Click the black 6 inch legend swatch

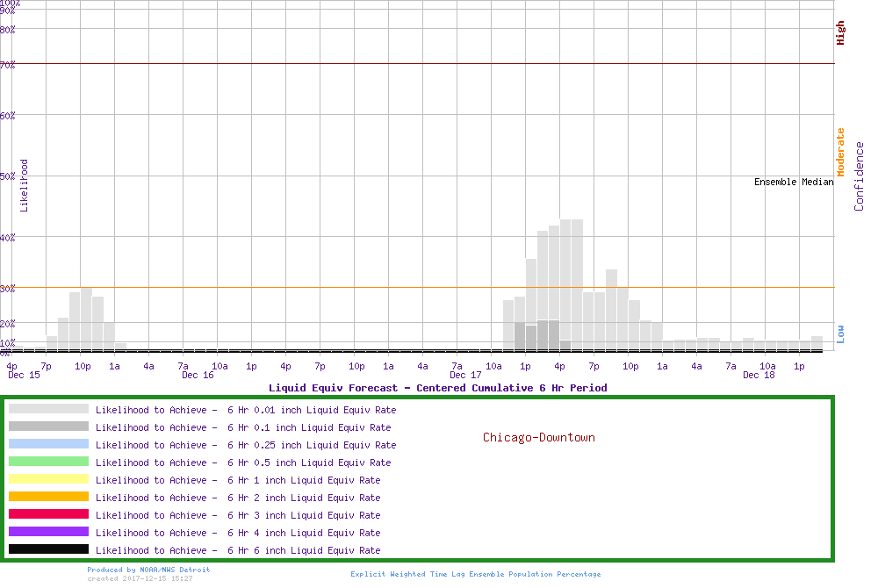48,549
